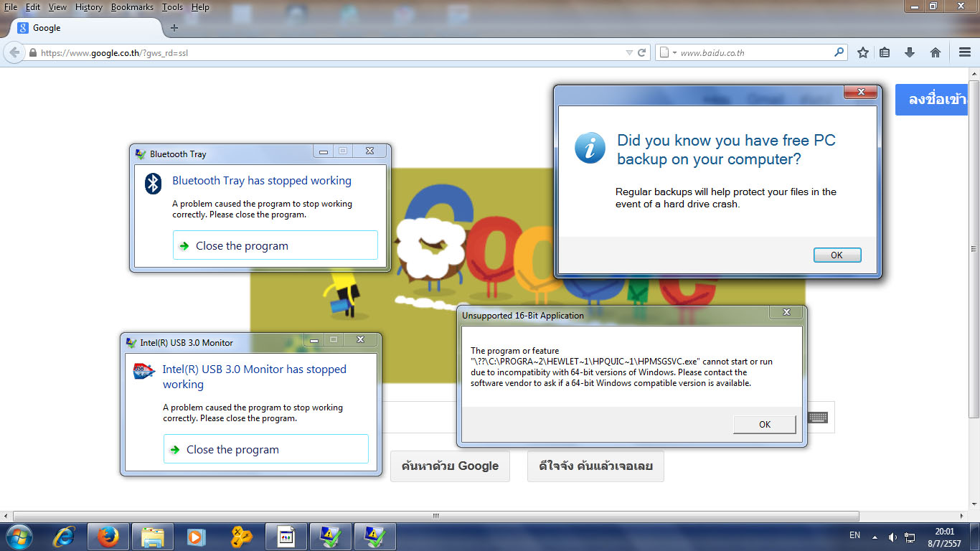Open the View menu

[x=57, y=7]
